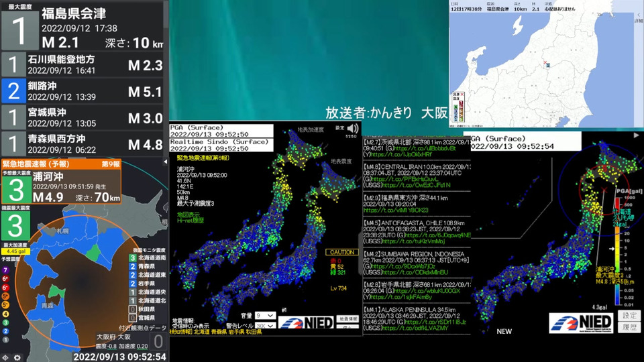Screen dimensions: 644x362
Task: Open USGS link in SUMBAWA REGION entry
Action: tap(415, 272)
